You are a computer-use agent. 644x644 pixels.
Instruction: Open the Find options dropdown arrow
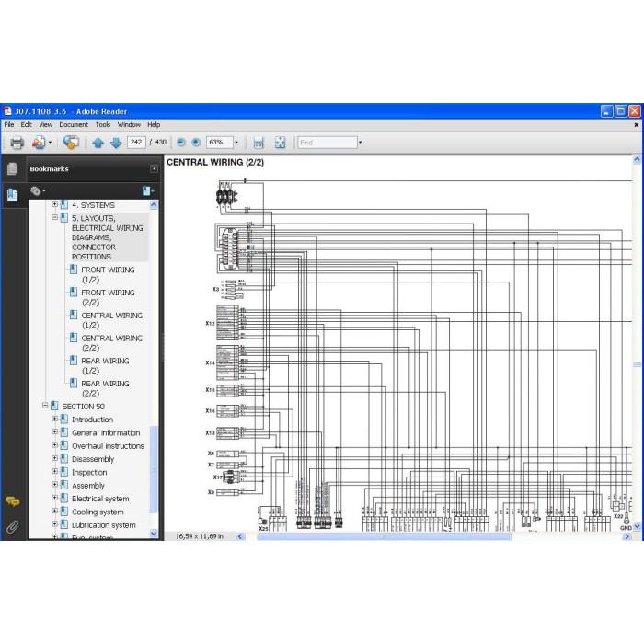tap(361, 143)
